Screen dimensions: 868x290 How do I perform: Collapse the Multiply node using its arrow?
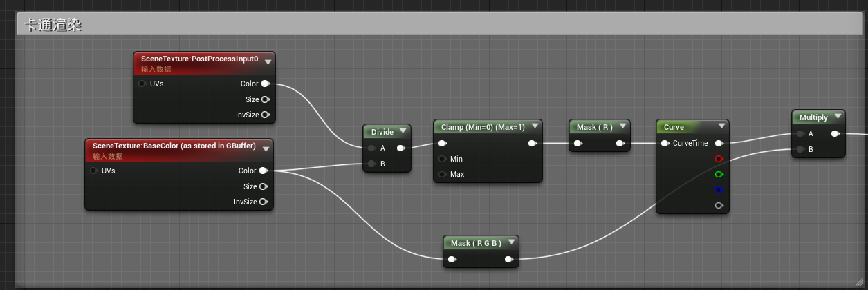[x=838, y=117]
